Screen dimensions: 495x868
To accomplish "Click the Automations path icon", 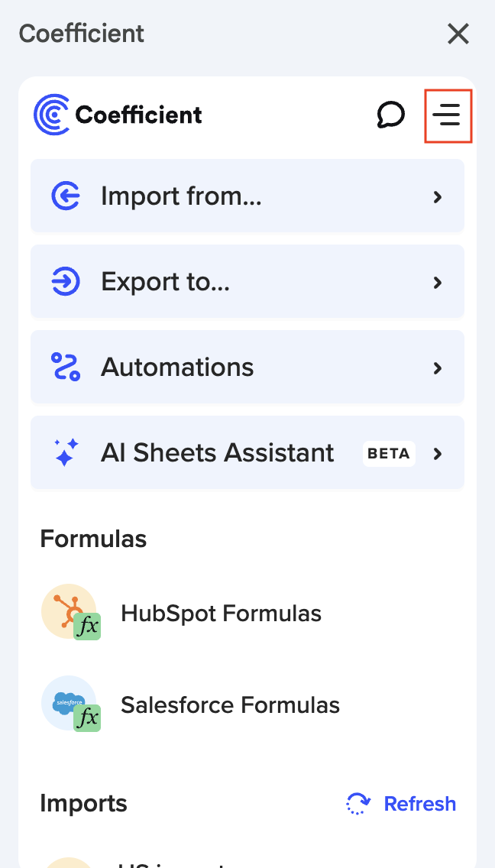I will coord(66,368).
